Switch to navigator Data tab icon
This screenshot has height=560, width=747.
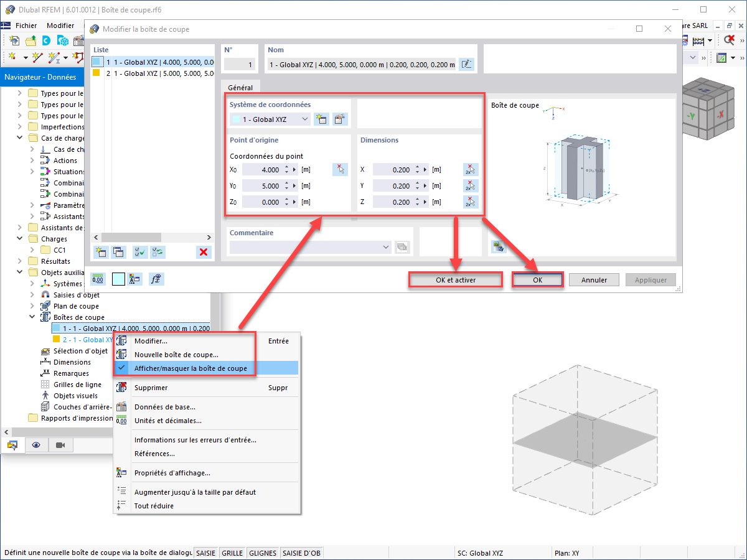point(12,445)
